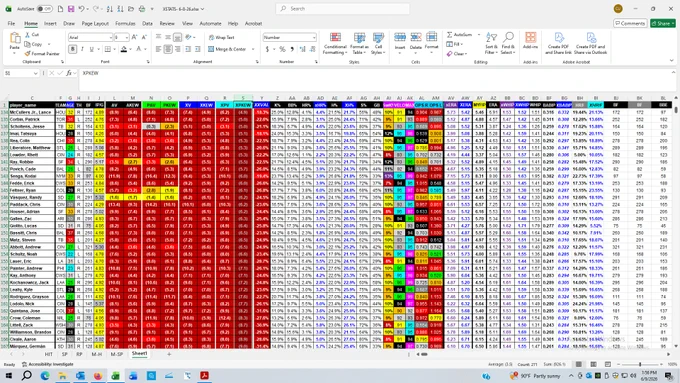Open Font Color dropdown arrow

[x=146, y=49]
